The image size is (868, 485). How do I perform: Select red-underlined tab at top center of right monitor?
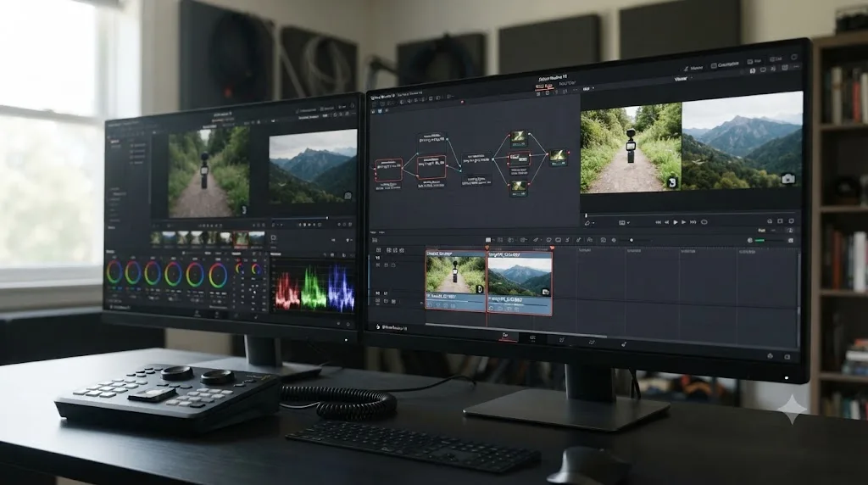tap(543, 86)
